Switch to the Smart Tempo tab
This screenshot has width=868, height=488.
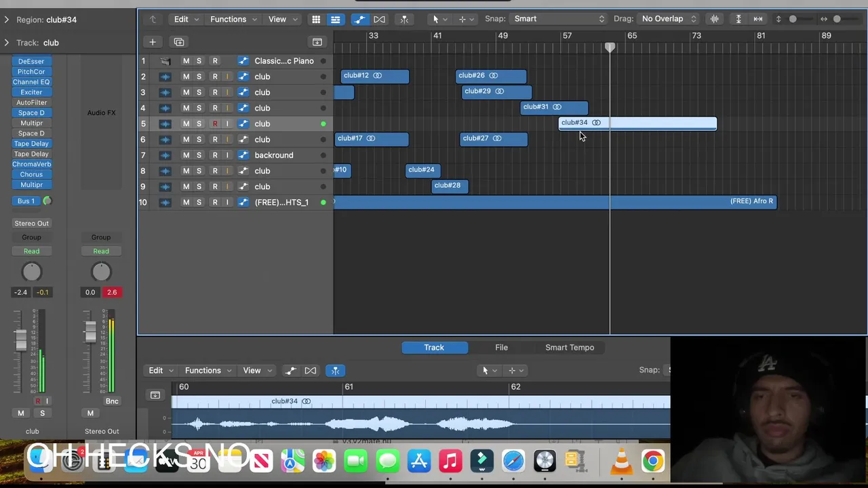click(x=570, y=348)
